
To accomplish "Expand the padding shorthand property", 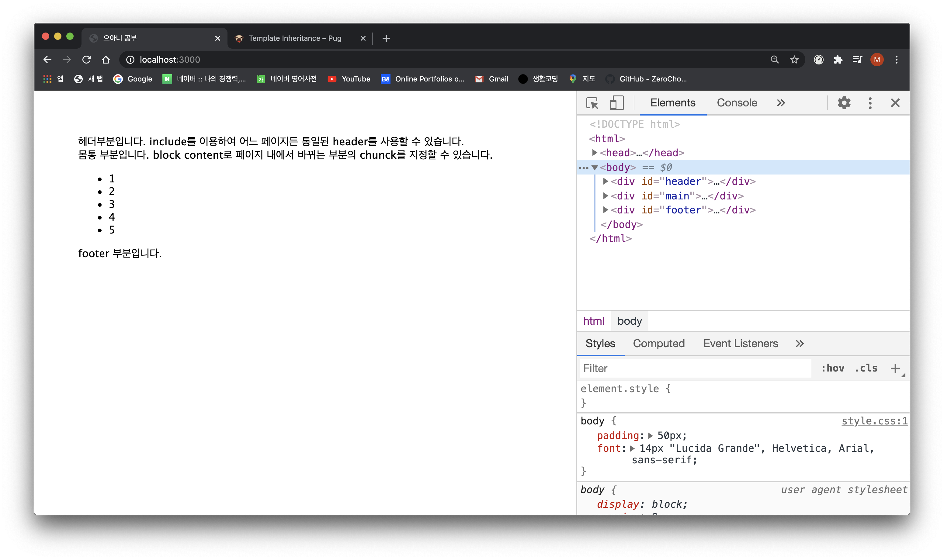I will [650, 436].
